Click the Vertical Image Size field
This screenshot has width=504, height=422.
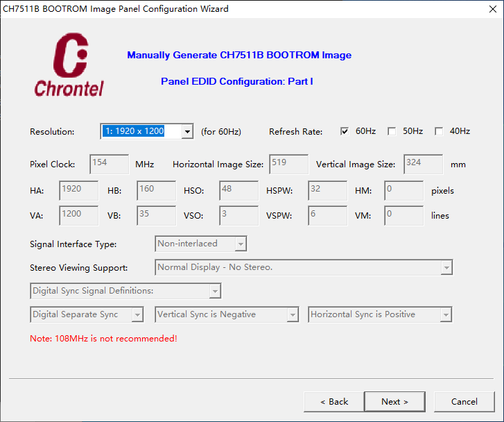point(424,164)
